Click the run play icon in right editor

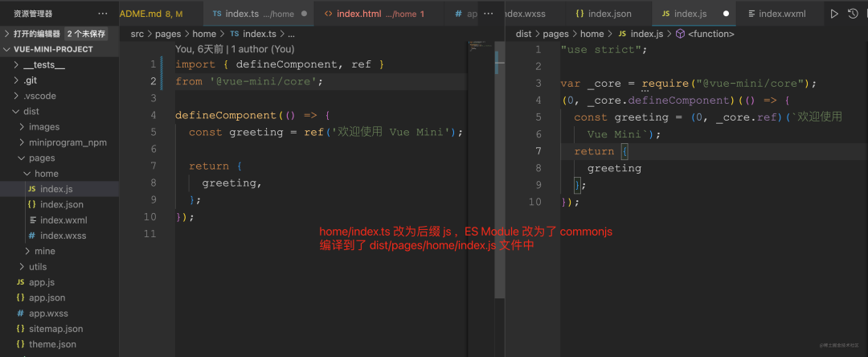pos(834,14)
